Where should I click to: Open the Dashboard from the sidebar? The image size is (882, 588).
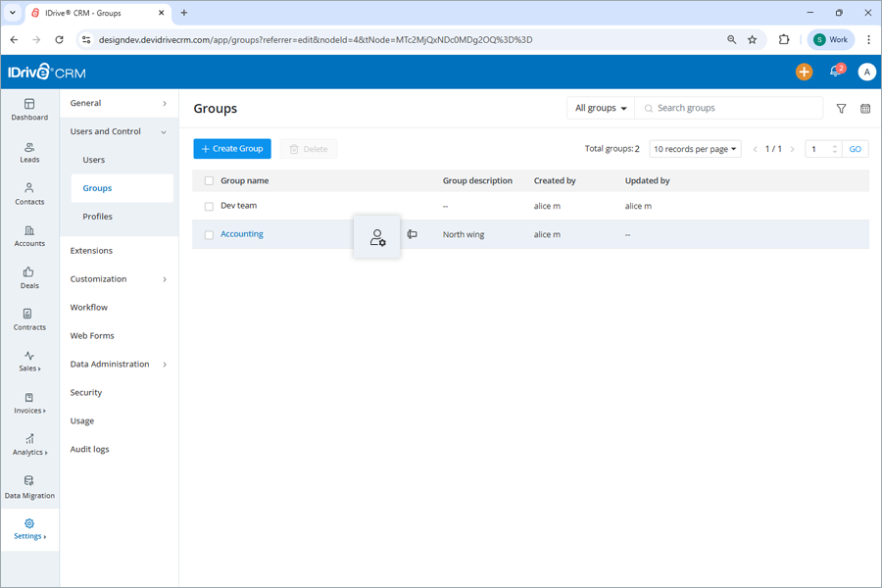point(29,110)
